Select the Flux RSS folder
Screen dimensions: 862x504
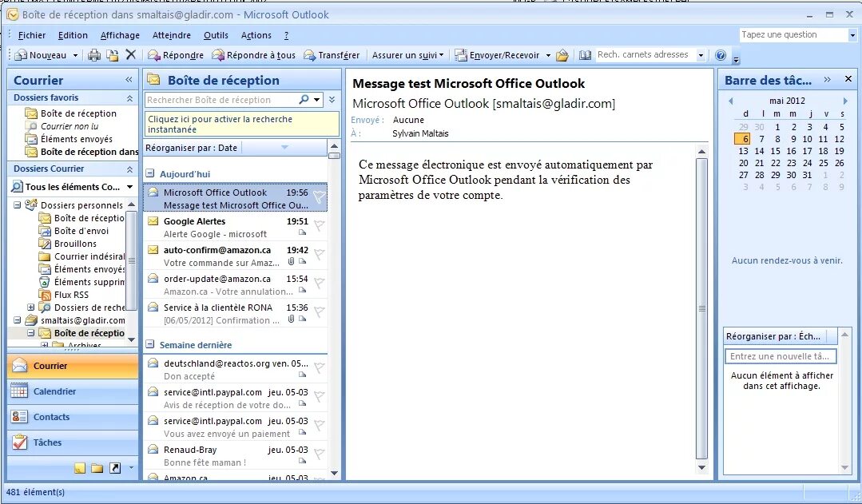point(71,295)
